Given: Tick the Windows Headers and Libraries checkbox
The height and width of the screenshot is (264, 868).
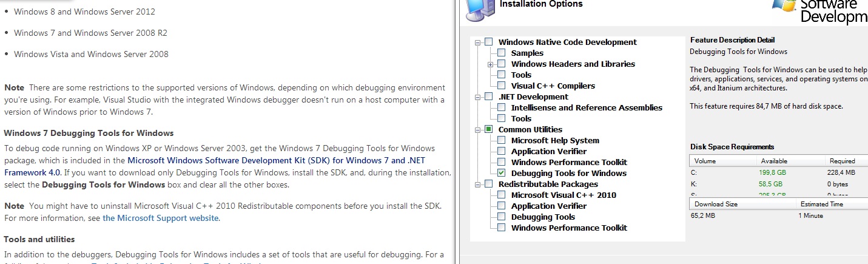Looking at the screenshot, I should click(x=501, y=64).
